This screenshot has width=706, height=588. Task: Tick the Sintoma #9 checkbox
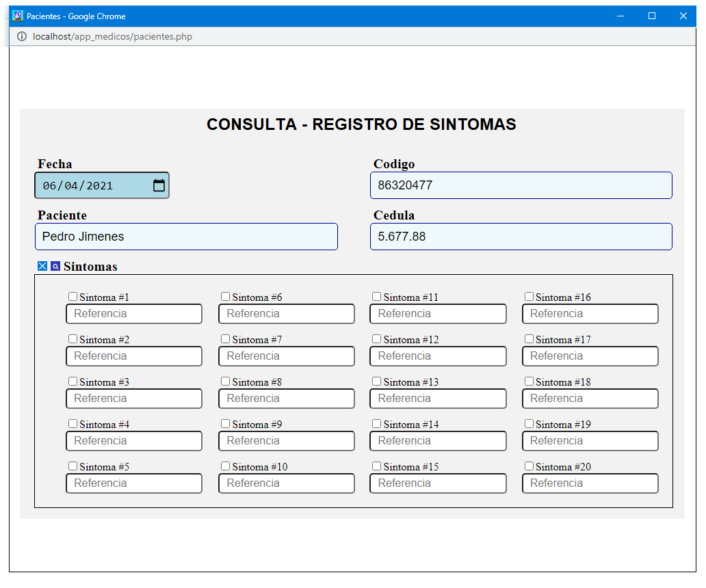pos(225,423)
